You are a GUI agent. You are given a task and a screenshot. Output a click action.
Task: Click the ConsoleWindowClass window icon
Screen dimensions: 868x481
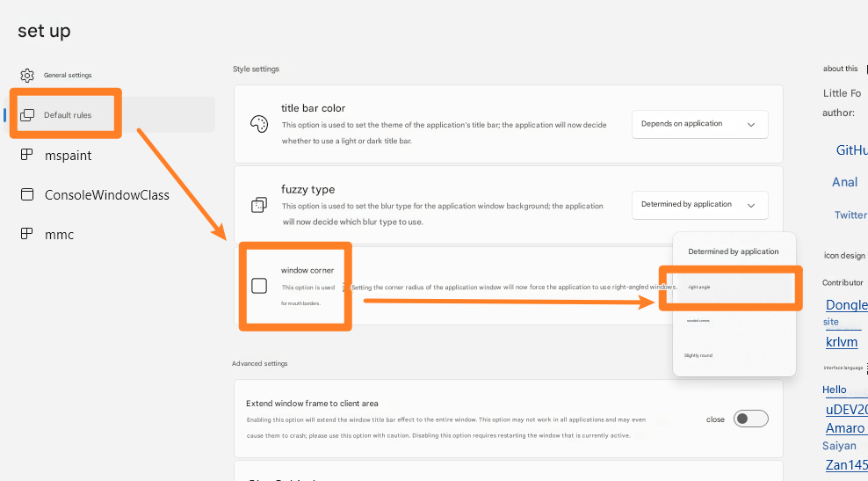(26, 194)
